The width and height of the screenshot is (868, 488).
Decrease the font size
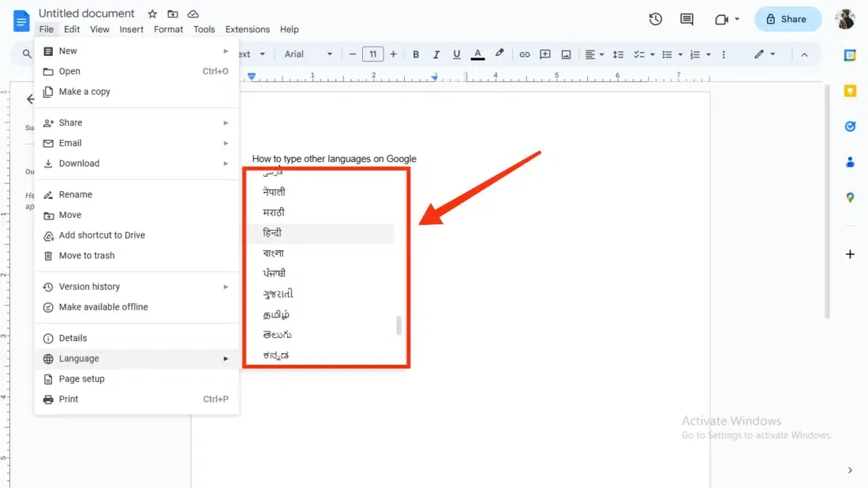[x=352, y=54]
